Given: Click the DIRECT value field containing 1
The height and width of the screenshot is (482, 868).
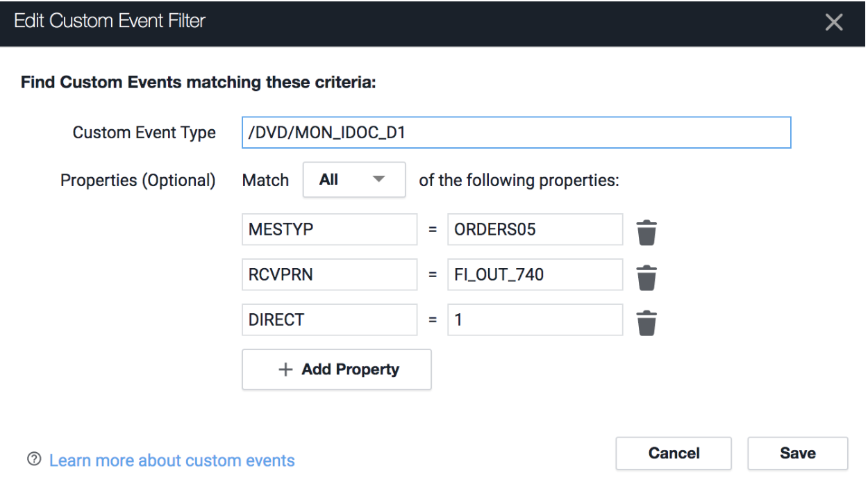Looking at the screenshot, I should click(535, 320).
